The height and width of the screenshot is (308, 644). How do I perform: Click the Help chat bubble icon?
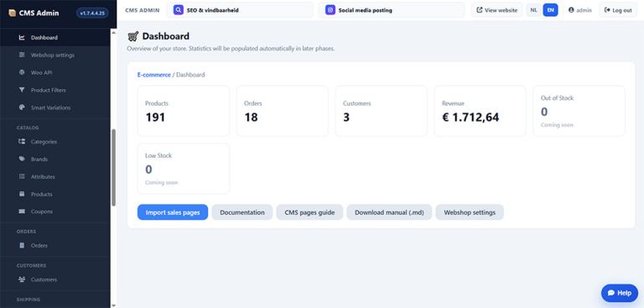(x=611, y=293)
